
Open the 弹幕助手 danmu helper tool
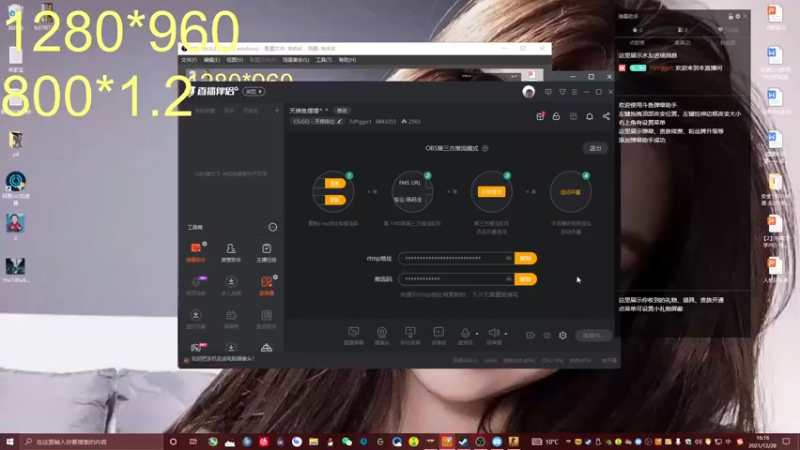pyautogui.click(x=195, y=252)
